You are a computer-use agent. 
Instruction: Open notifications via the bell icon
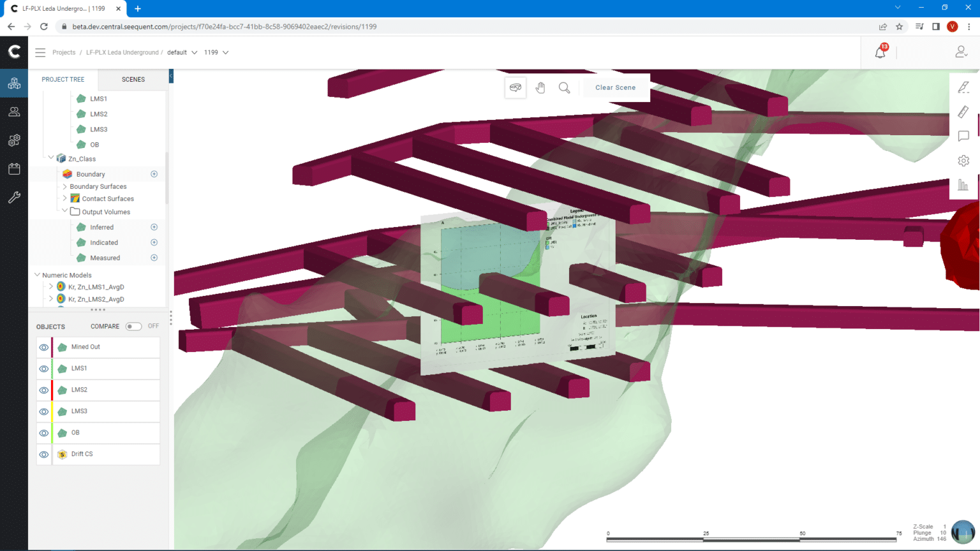point(880,52)
